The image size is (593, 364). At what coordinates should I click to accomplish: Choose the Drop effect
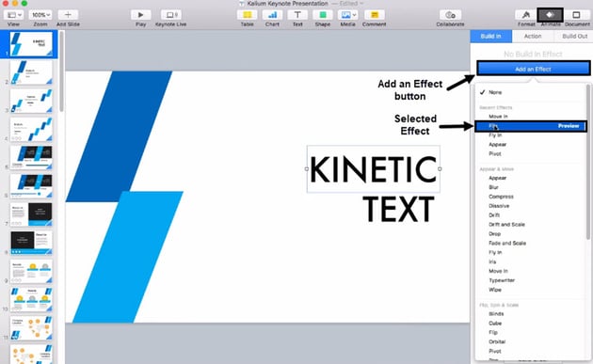click(495, 234)
